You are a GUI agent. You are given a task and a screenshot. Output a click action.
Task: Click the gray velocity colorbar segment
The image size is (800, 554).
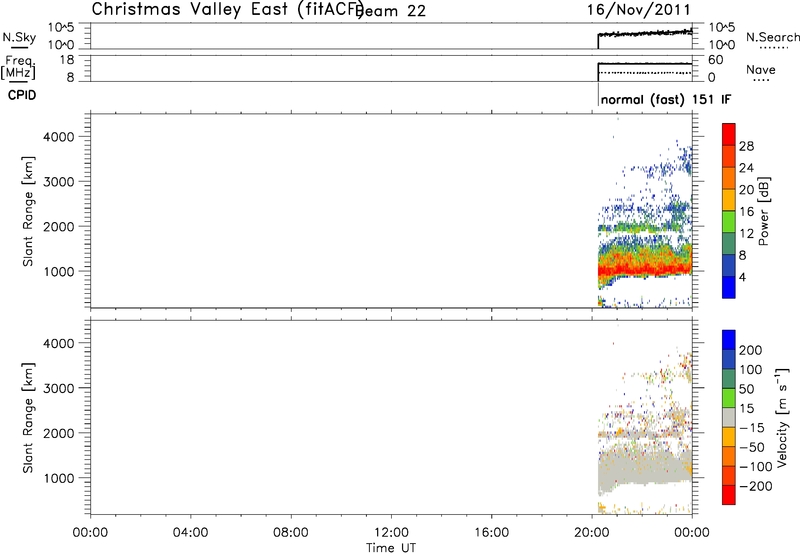pyautogui.click(x=729, y=417)
